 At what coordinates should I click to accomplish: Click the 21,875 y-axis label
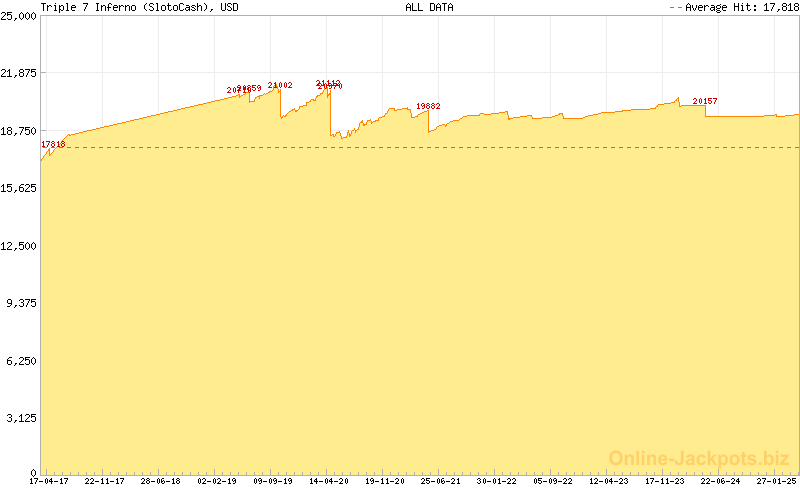pos(20,74)
